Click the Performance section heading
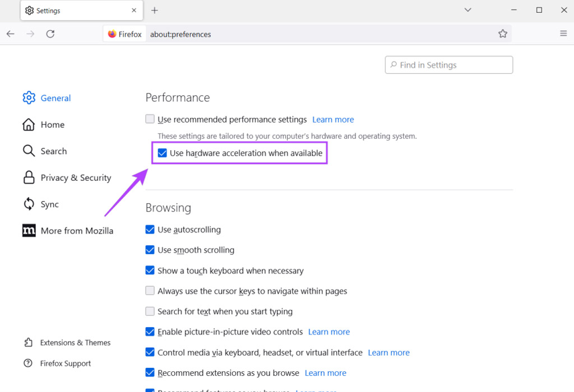Viewport: 574px width, 392px height. (x=178, y=97)
